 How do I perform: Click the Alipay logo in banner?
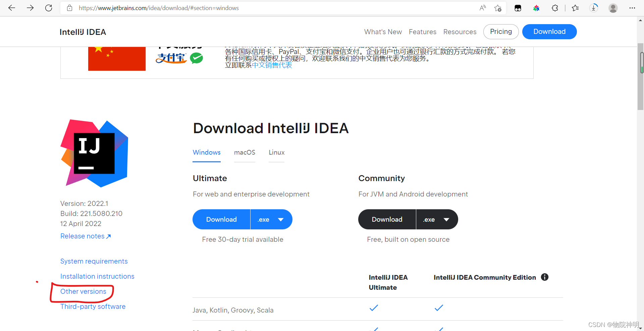[171, 58]
